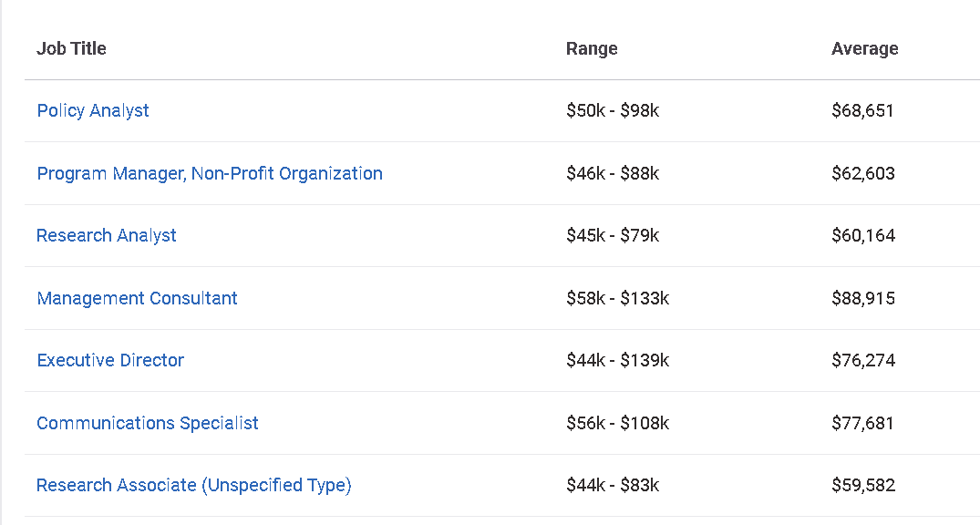Go to the Executive Director page
The width and height of the screenshot is (980, 525).
[110, 360]
